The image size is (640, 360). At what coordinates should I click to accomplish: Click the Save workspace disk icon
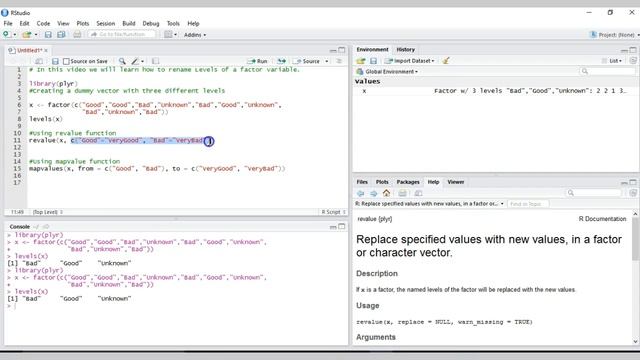[373, 61]
